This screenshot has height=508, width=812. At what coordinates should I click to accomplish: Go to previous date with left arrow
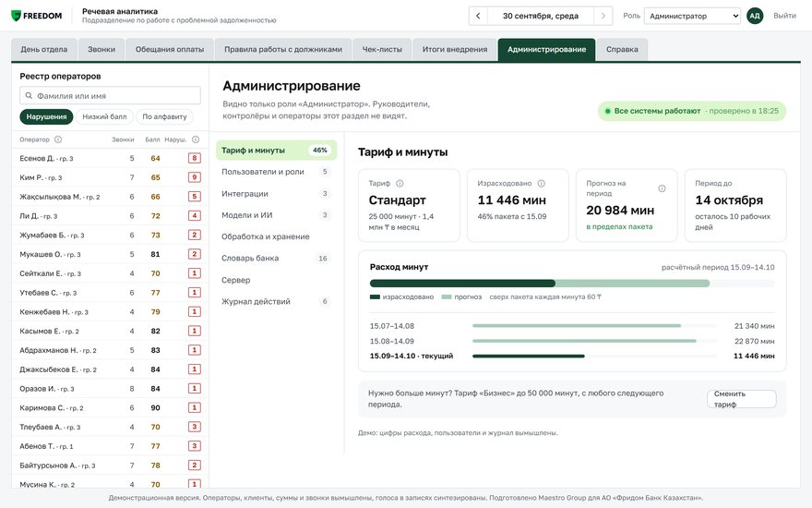[478, 16]
